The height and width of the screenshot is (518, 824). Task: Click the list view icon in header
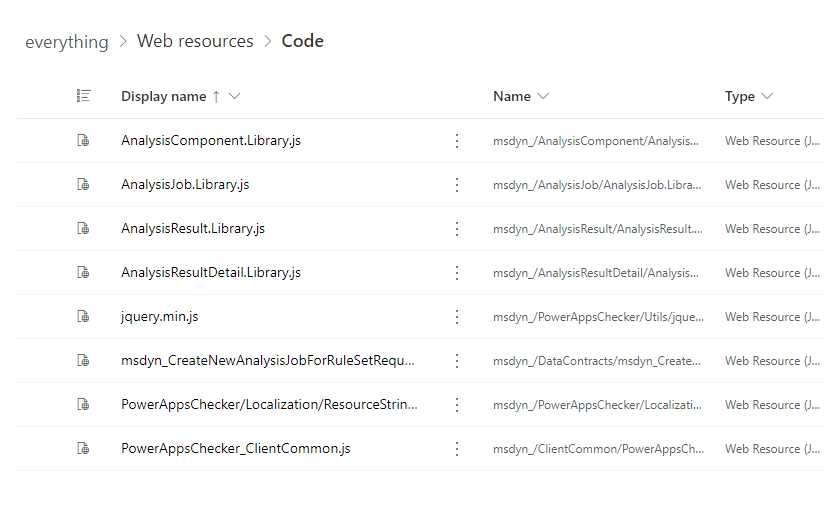84,96
